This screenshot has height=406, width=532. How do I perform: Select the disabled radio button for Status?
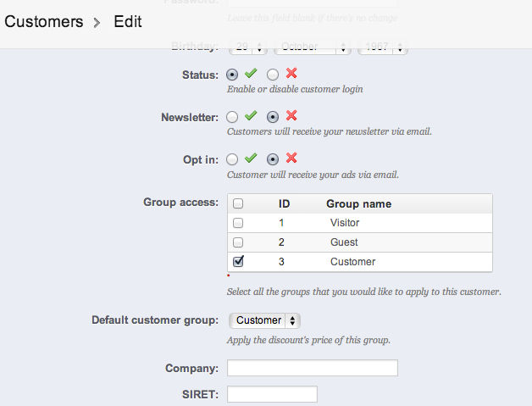pos(273,75)
